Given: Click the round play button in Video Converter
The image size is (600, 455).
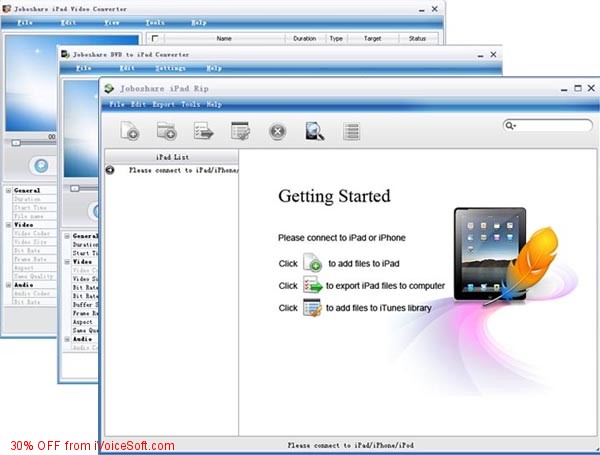Looking at the screenshot, I should [41, 166].
